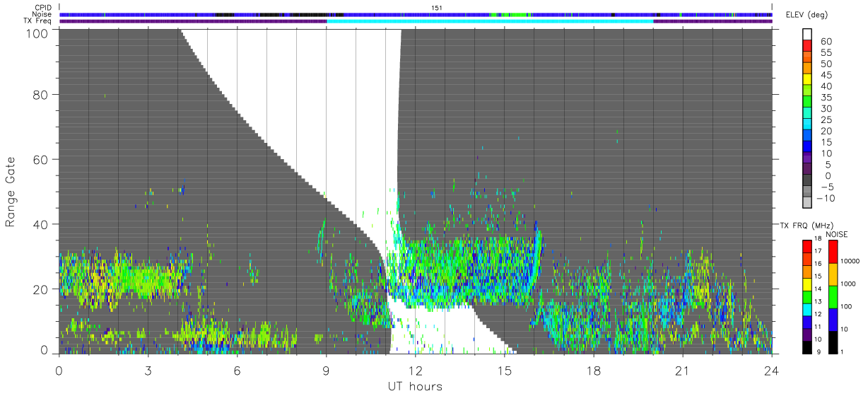Click the "Range Gate" y-axis title

[11, 191]
